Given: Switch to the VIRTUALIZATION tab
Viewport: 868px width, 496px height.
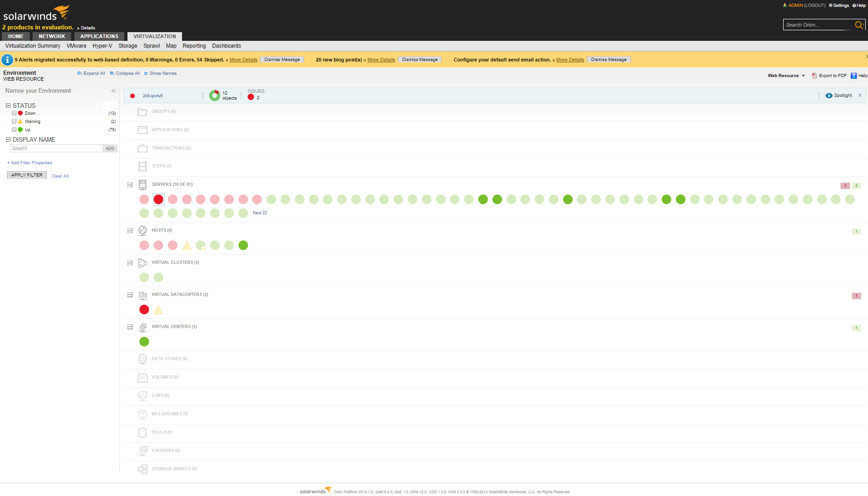Looking at the screenshot, I should [x=155, y=36].
